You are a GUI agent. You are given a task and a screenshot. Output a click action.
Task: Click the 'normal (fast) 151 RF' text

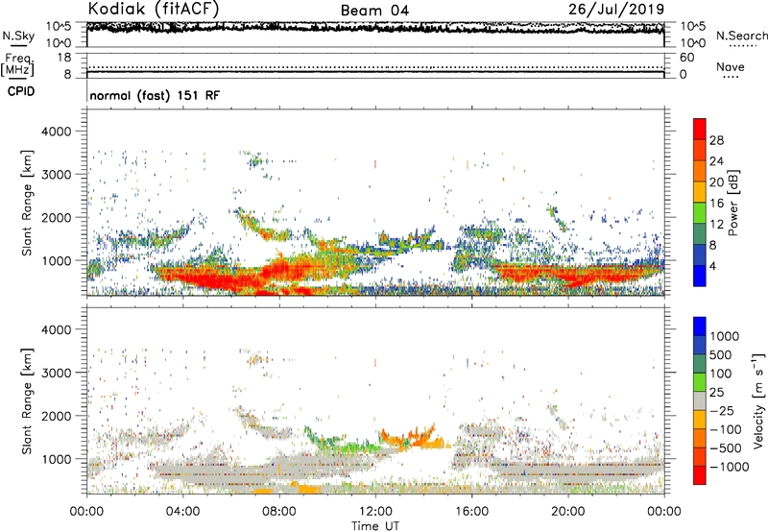(155, 95)
